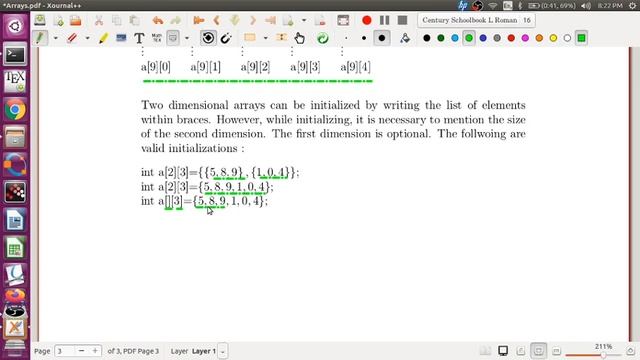
Task: Open the LaTeX math tool
Action: click(157, 38)
